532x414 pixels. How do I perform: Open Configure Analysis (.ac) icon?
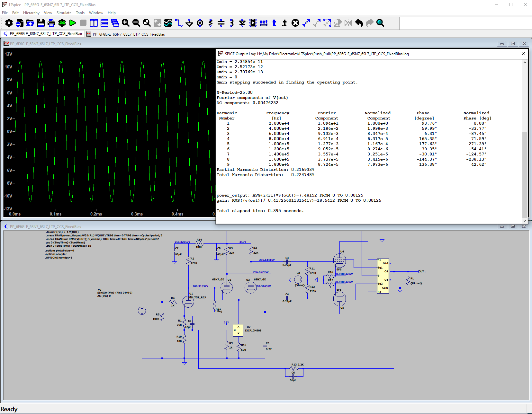[x=62, y=23]
